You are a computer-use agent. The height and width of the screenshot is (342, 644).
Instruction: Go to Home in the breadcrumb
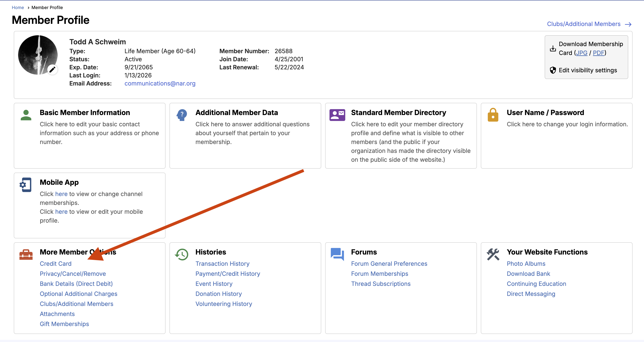[18, 7]
